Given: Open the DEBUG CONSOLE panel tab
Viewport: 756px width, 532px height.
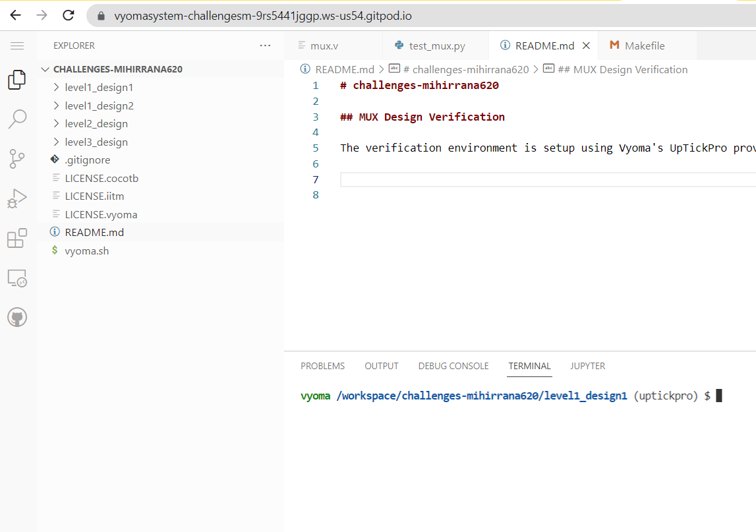Looking at the screenshot, I should (x=453, y=366).
